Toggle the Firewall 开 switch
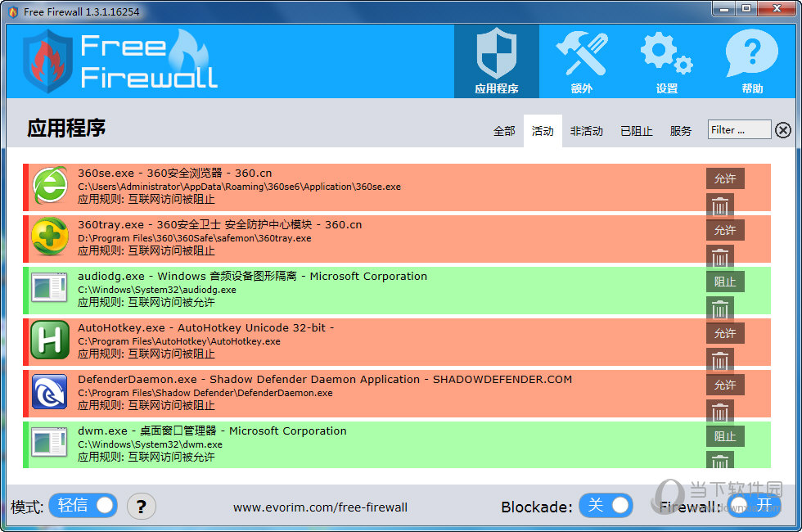Screen dimensions: 802x532 pyautogui.click(x=754, y=506)
